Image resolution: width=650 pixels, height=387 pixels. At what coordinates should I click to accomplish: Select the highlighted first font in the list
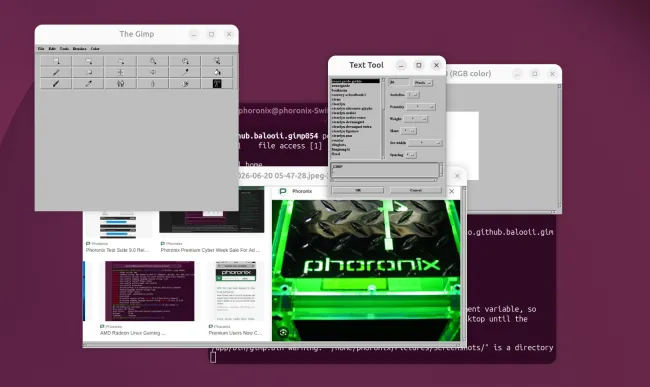coord(355,81)
